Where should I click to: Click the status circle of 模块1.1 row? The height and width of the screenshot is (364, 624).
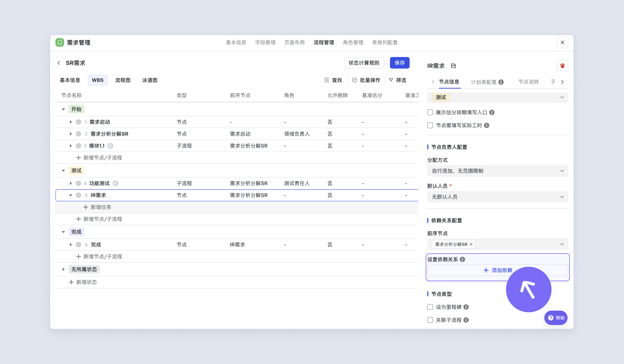(79, 146)
